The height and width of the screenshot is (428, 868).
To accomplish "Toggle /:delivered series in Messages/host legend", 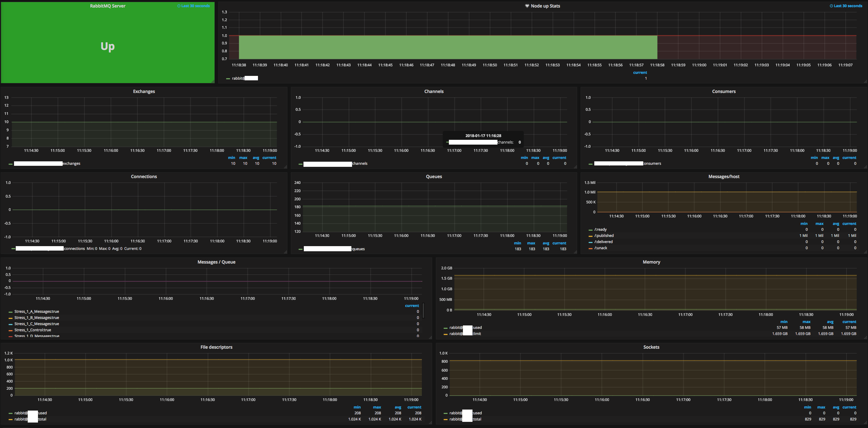I will tap(603, 242).
